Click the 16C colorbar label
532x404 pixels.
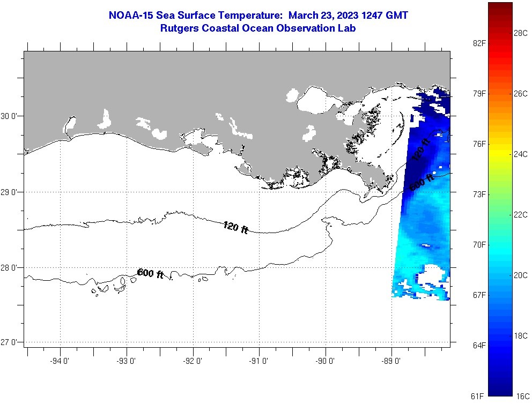[523, 396]
